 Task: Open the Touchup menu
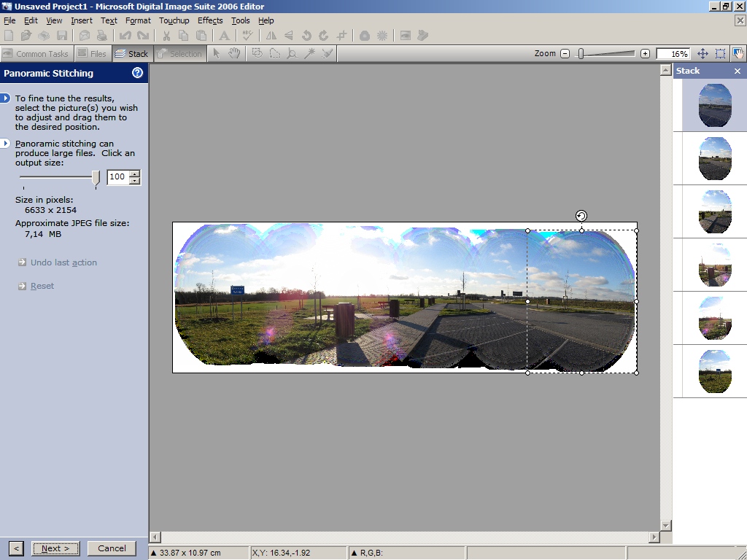click(174, 20)
